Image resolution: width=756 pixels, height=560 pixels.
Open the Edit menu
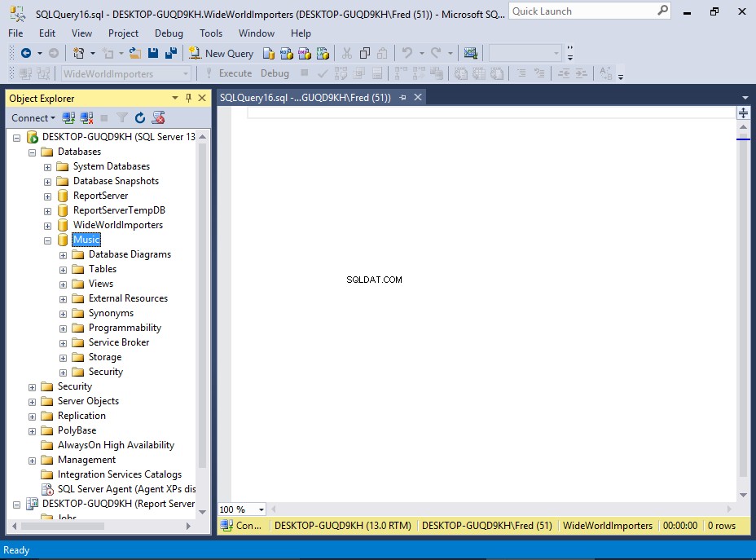[x=47, y=33]
